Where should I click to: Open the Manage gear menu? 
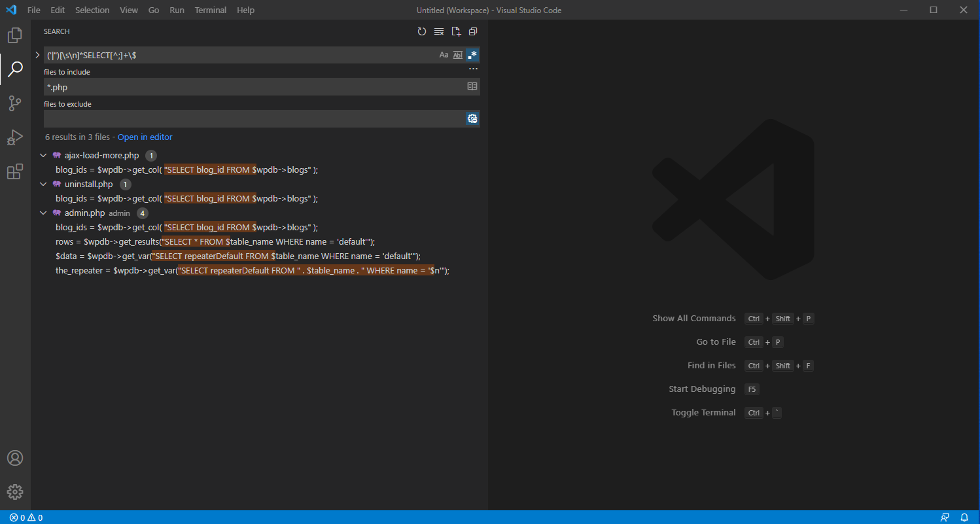(15, 492)
